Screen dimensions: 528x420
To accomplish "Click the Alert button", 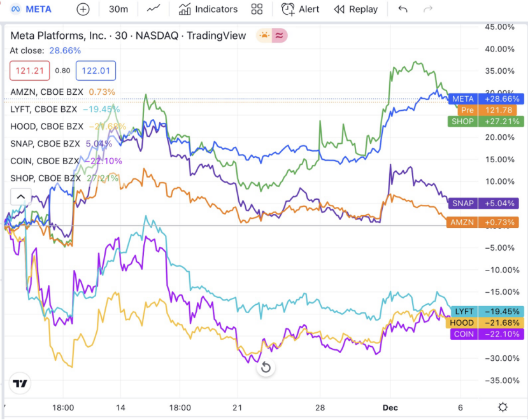I will 301,10.
